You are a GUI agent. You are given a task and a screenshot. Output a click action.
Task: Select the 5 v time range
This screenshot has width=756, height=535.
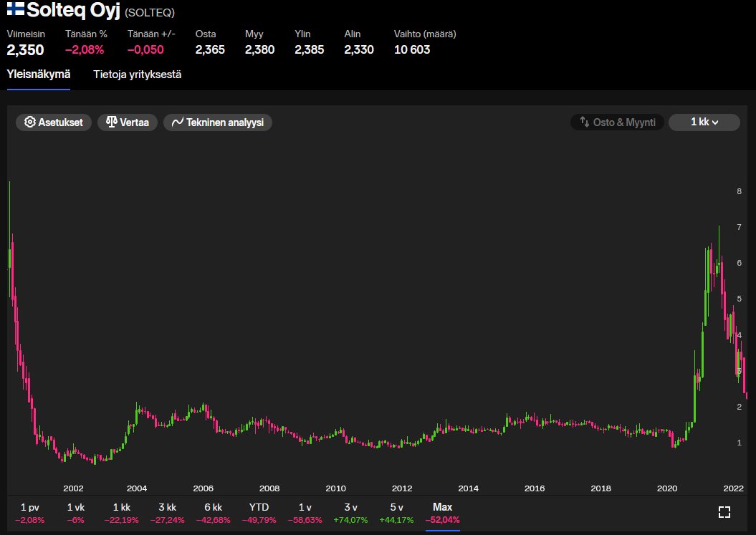pos(396,514)
